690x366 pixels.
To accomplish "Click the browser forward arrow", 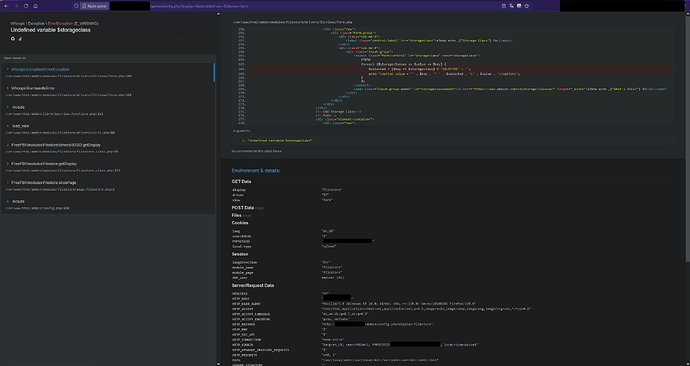I will pos(16,6).
